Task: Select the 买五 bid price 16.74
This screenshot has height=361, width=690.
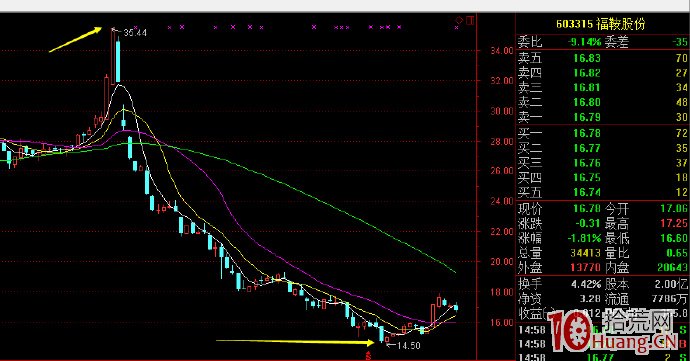Action: pos(587,192)
